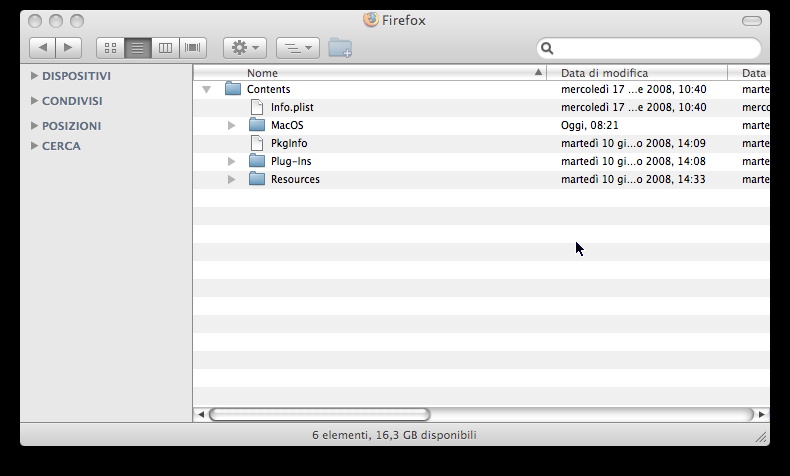790x476 pixels.
Task: Expand the CONDIVISI sidebar section
Action: click(34, 101)
